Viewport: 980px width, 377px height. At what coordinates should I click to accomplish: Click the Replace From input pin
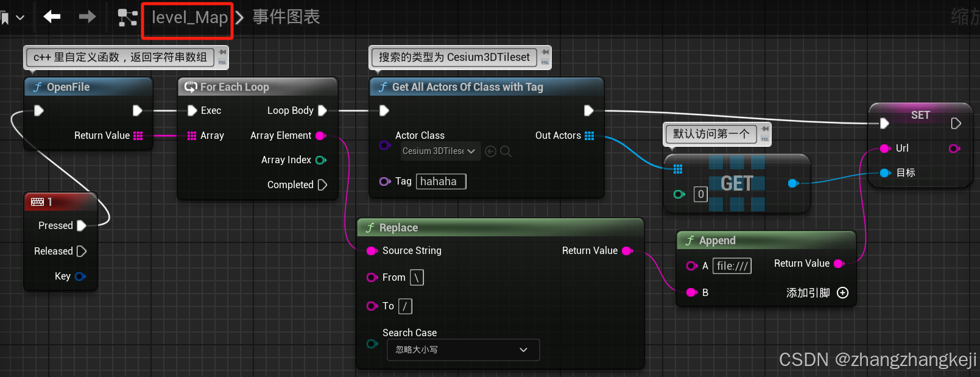click(372, 278)
